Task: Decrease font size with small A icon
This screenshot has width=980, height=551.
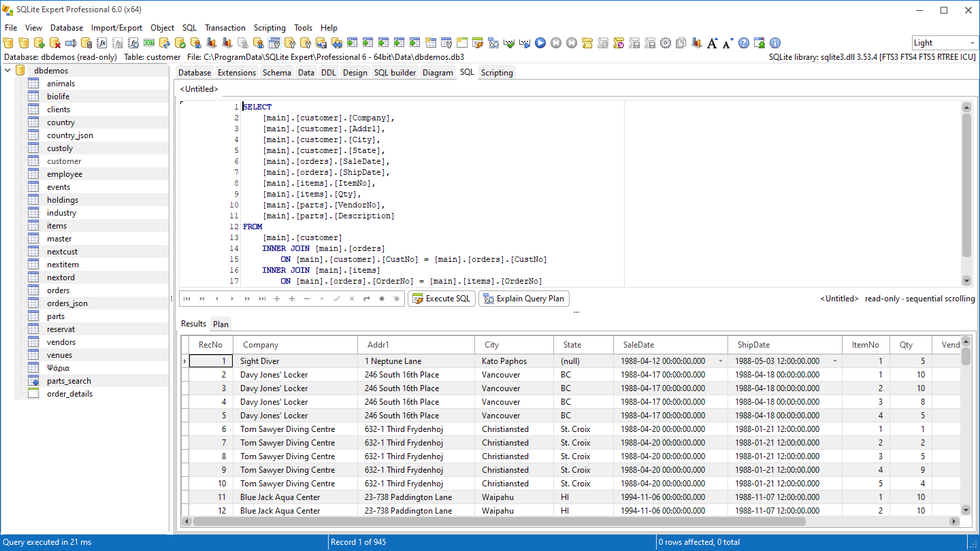Action: [728, 43]
